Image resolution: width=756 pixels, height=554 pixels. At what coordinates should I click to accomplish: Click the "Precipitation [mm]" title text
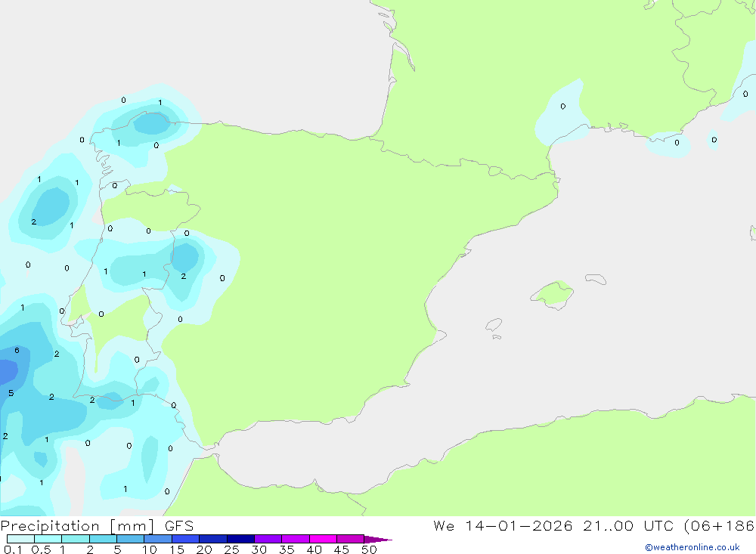point(77,526)
